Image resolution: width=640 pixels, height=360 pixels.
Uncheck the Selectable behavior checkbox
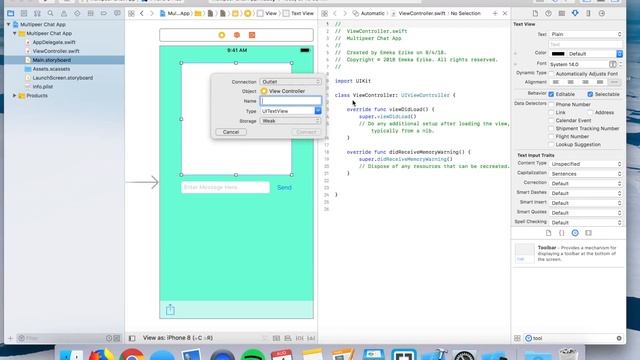pos(590,94)
